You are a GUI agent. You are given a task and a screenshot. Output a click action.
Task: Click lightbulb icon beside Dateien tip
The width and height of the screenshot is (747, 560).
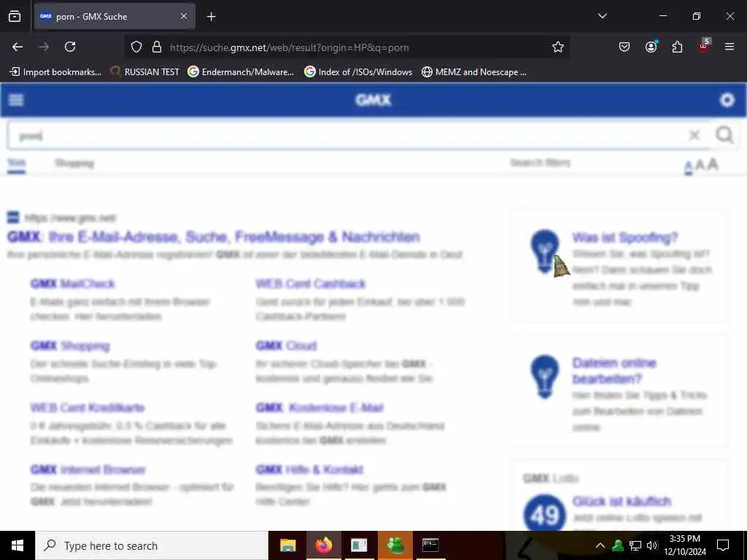[545, 377]
